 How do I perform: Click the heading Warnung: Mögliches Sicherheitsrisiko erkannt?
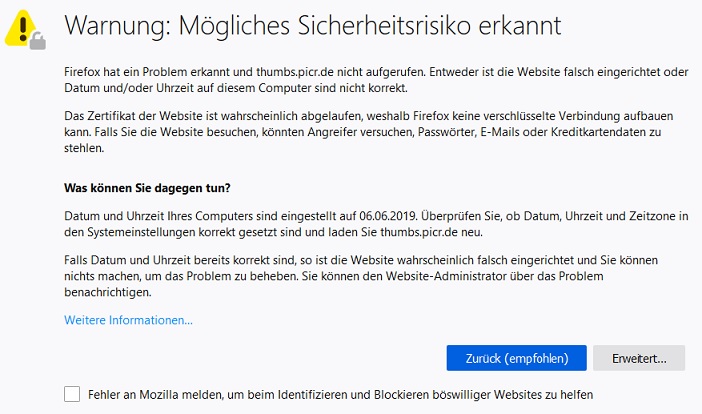312,26
